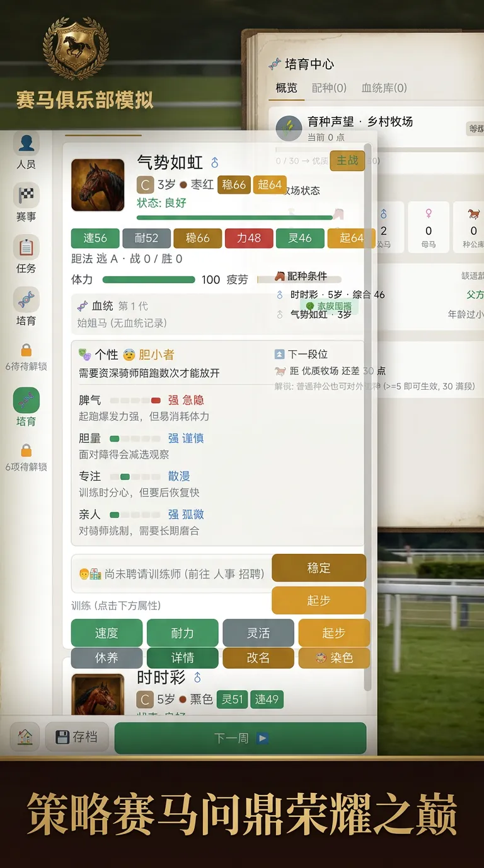Click the 体力 stamina bar
Image resolution: width=484 pixels, height=868 pixels.
(x=149, y=279)
